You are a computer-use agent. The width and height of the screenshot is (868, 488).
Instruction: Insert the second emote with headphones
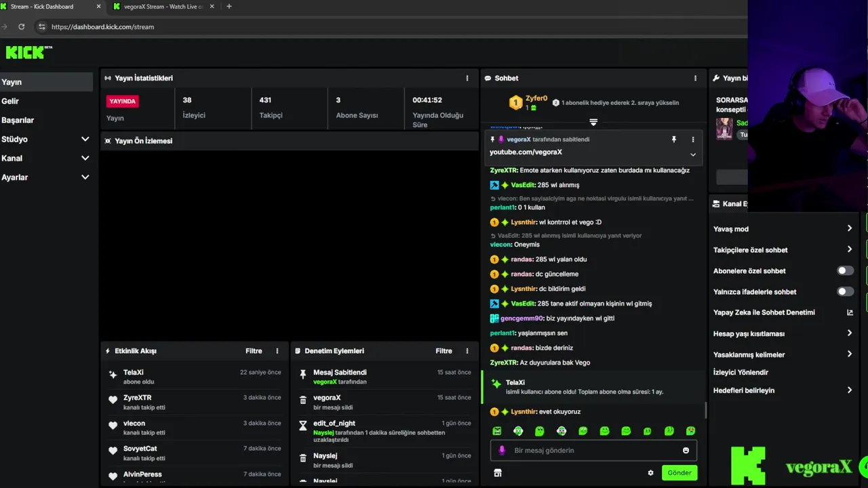coord(518,431)
